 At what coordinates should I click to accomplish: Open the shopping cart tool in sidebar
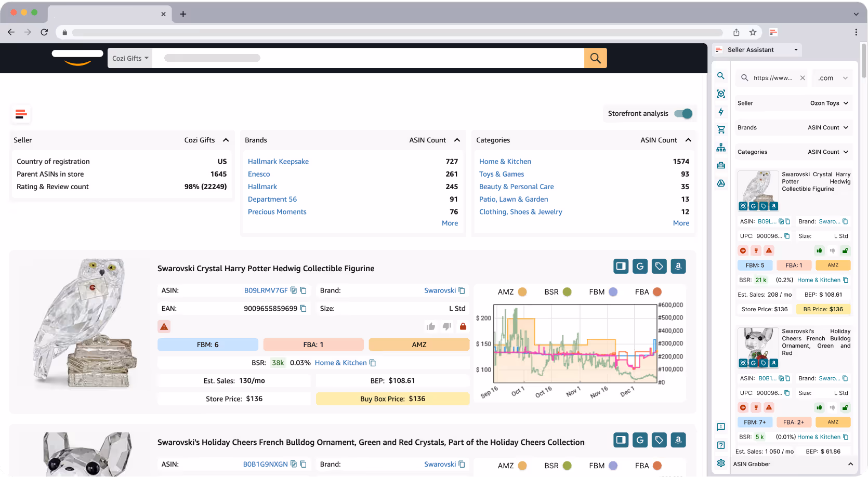click(720, 129)
